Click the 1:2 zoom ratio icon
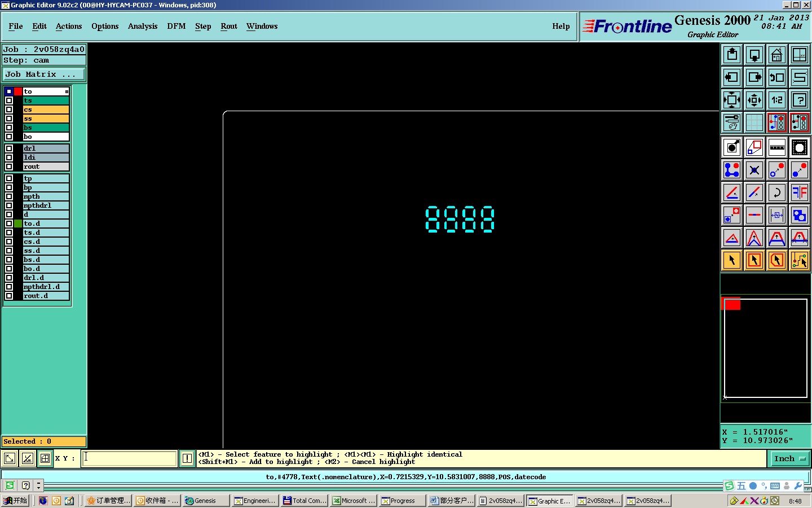This screenshot has height=508, width=812. pos(777,100)
